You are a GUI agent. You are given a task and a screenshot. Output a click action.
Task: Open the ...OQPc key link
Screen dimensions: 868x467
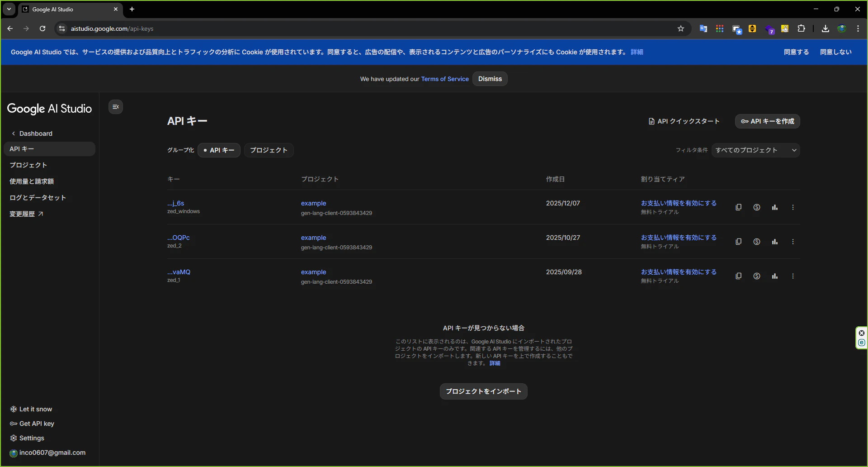178,238
